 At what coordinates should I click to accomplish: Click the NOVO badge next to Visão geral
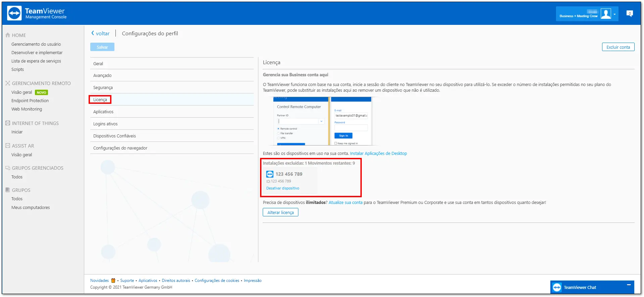(x=42, y=92)
